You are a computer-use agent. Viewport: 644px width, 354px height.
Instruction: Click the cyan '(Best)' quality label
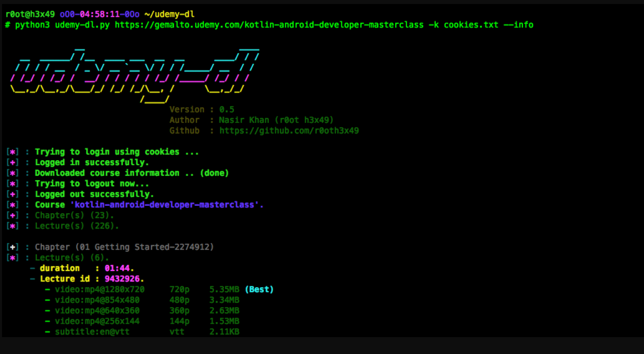pos(259,289)
